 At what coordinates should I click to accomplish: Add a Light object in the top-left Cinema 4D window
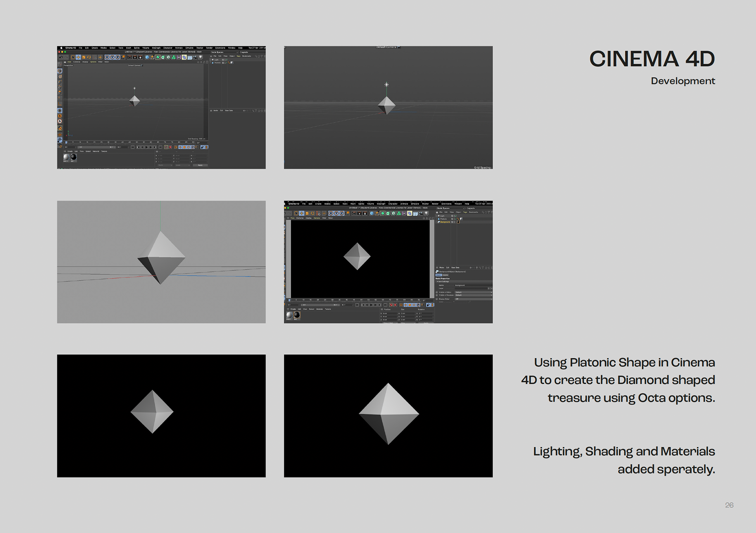point(200,57)
